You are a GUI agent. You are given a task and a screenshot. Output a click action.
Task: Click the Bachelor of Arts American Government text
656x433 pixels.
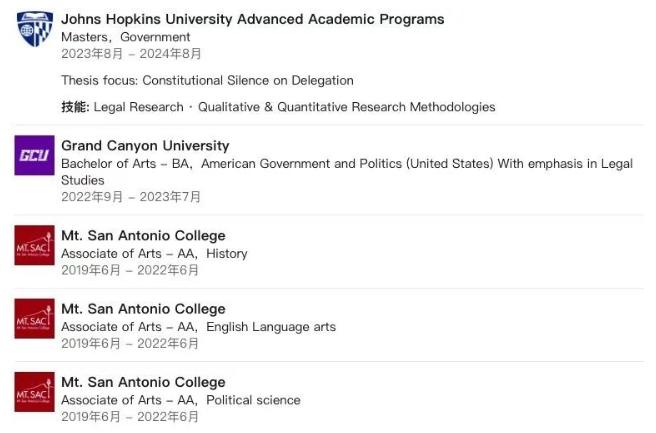click(x=347, y=172)
